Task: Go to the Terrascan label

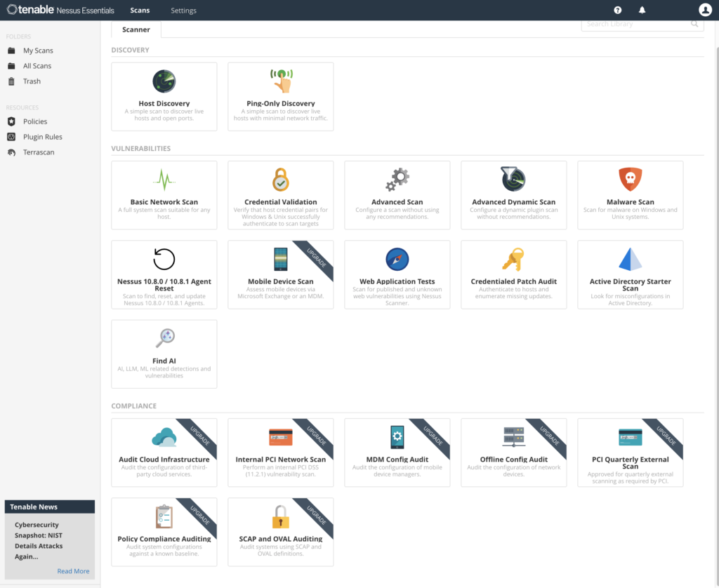Action: point(39,152)
